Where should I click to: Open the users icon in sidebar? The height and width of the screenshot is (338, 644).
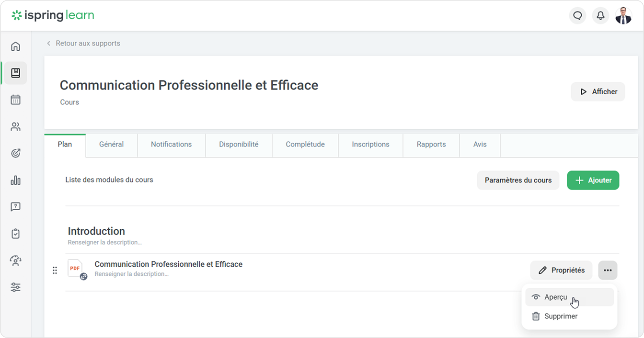[15, 127]
